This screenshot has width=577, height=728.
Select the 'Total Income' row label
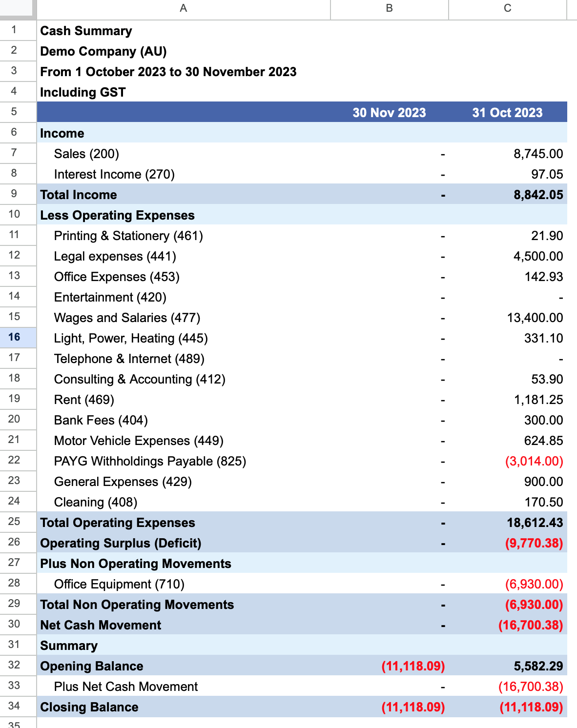click(79, 195)
